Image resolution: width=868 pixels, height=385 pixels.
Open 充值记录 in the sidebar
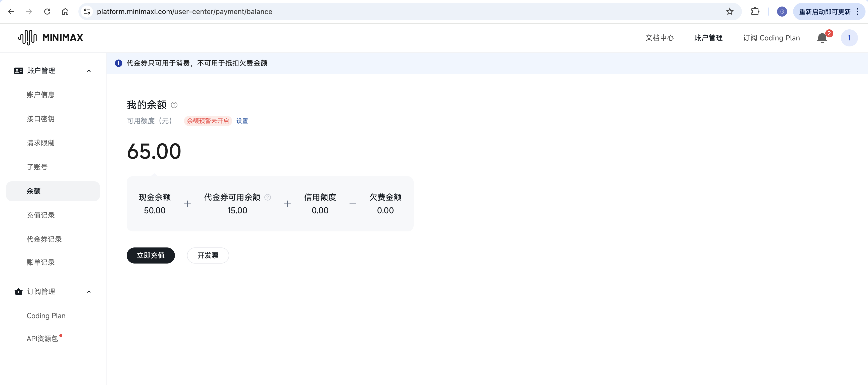coord(41,215)
